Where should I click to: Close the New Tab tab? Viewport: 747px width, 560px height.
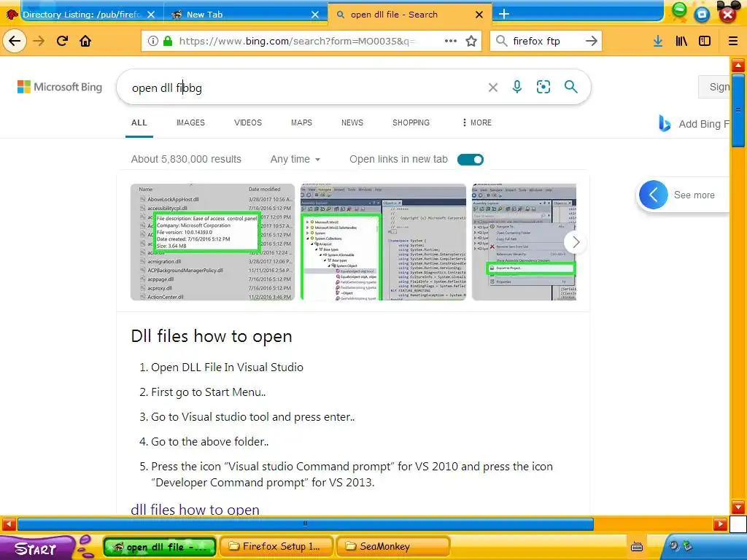pos(315,15)
